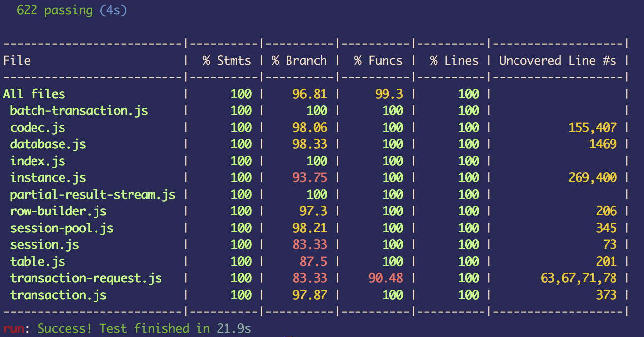The height and width of the screenshot is (337, 644).
Task: Click the 98.21 branch coverage of session-pool.js
Action: pyautogui.click(x=310, y=228)
